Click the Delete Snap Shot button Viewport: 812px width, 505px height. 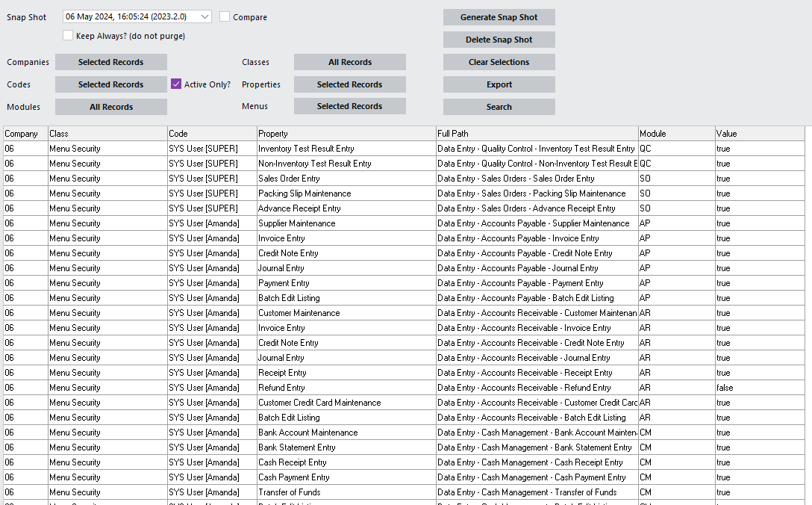click(499, 40)
